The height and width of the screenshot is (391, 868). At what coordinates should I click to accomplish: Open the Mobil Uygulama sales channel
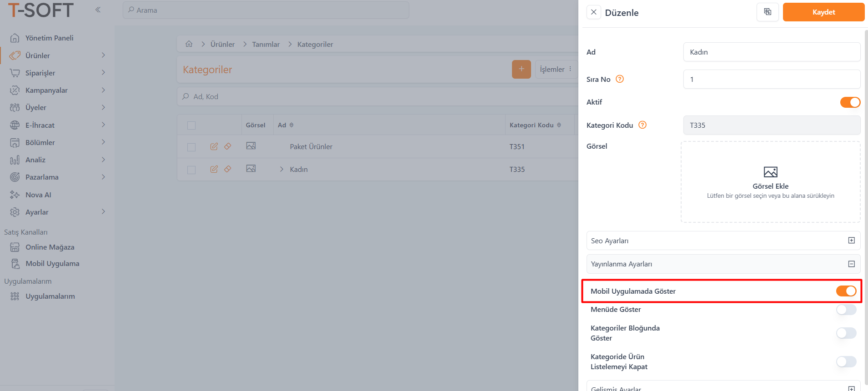[52, 263]
